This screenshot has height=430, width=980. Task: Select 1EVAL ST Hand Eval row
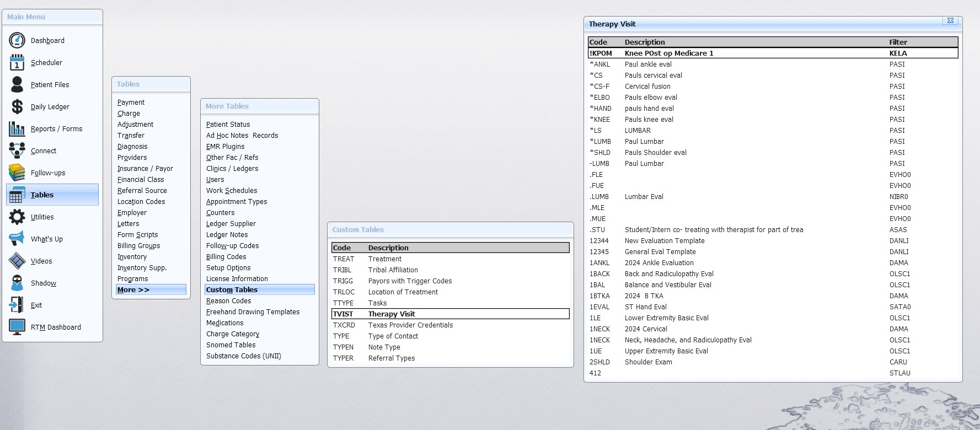pos(773,307)
